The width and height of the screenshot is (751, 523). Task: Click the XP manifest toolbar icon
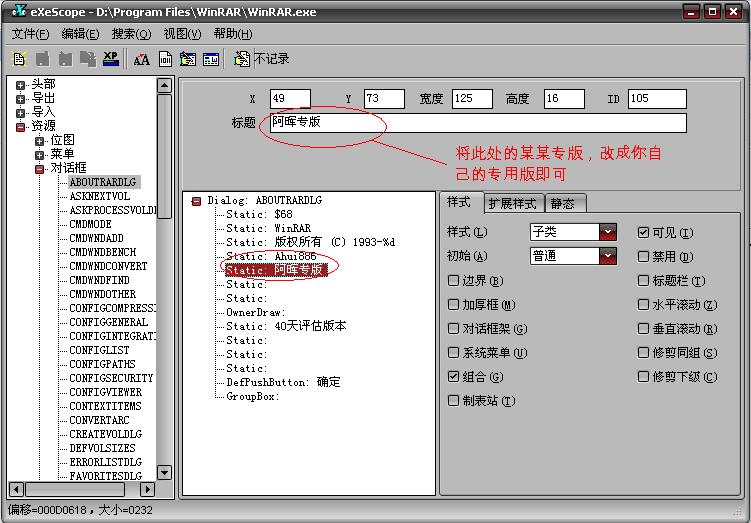click(111, 59)
